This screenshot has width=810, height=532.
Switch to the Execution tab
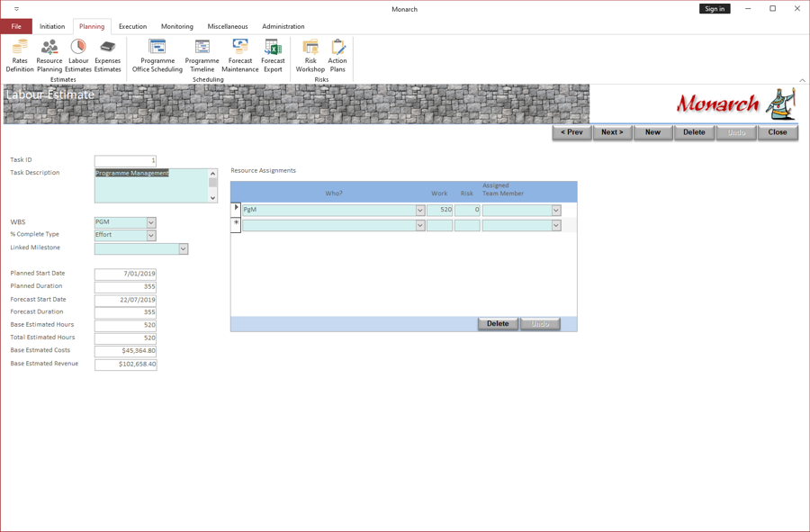pos(133,26)
